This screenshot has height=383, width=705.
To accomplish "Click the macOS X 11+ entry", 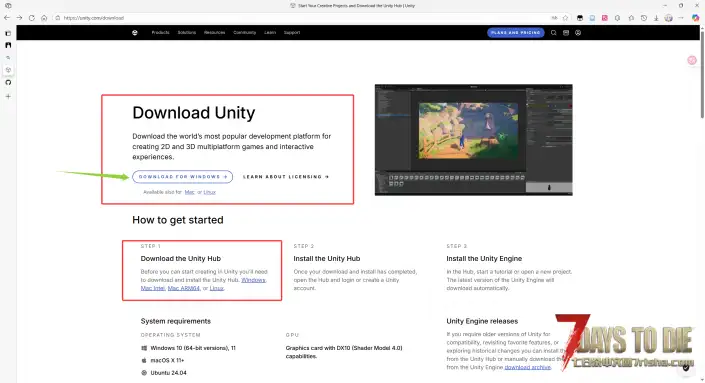I will coord(163,361).
